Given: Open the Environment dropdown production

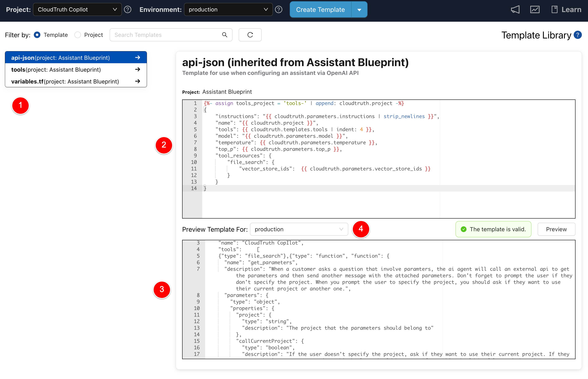Looking at the screenshot, I should pos(228,10).
